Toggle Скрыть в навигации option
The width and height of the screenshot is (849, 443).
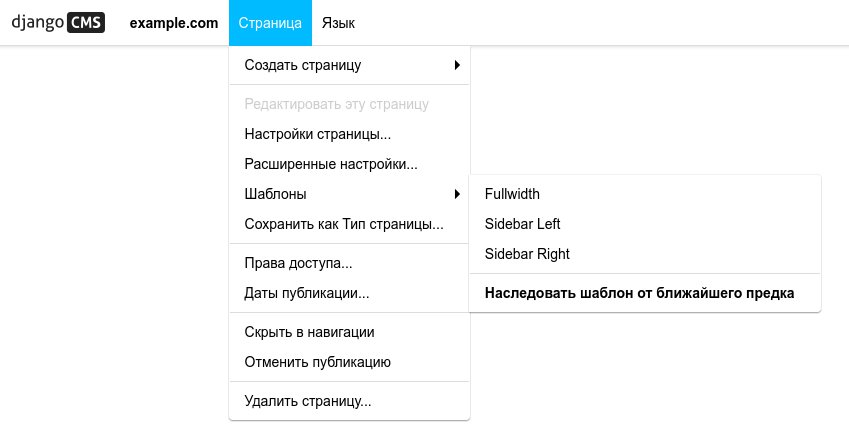349,332
